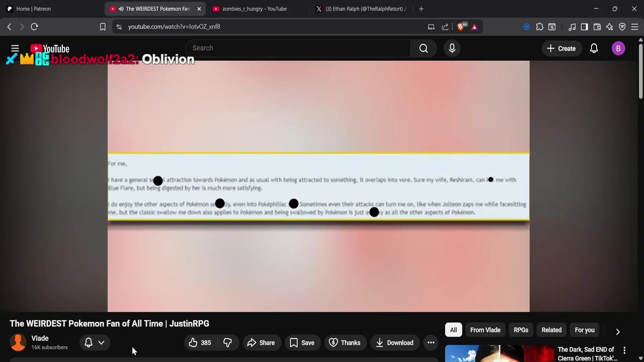The height and width of the screenshot is (362, 644).
Task: Click the Share button
Action: (261, 342)
